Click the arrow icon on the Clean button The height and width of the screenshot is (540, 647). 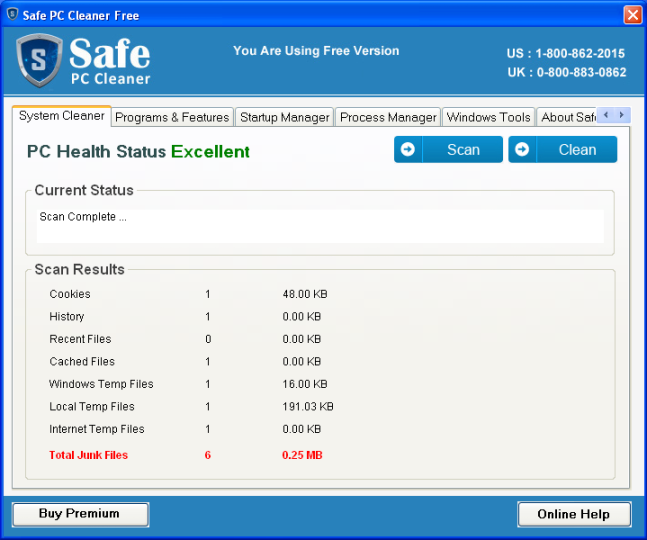tap(522, 150)
